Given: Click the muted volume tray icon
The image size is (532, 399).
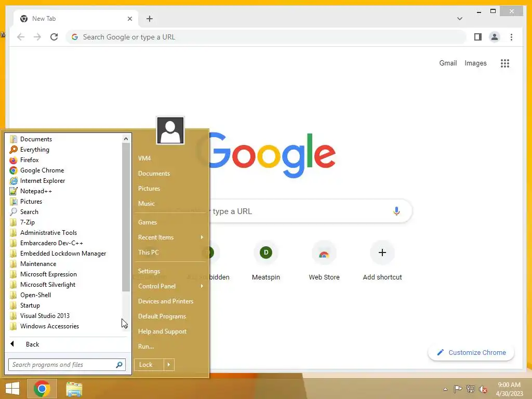Looking at the screenshot, I should 483,389.
